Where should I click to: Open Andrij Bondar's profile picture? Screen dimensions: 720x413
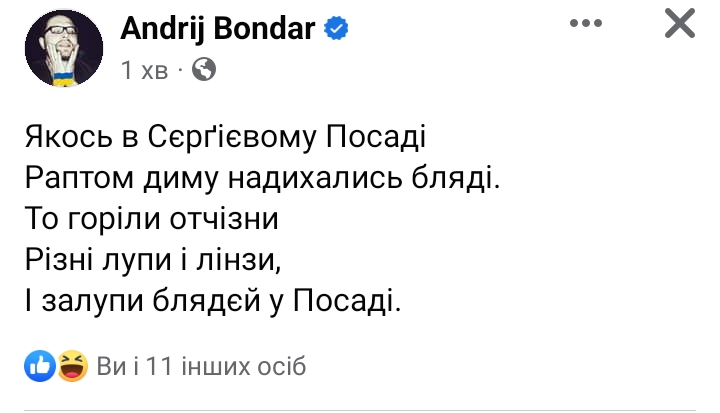point(64,49)
